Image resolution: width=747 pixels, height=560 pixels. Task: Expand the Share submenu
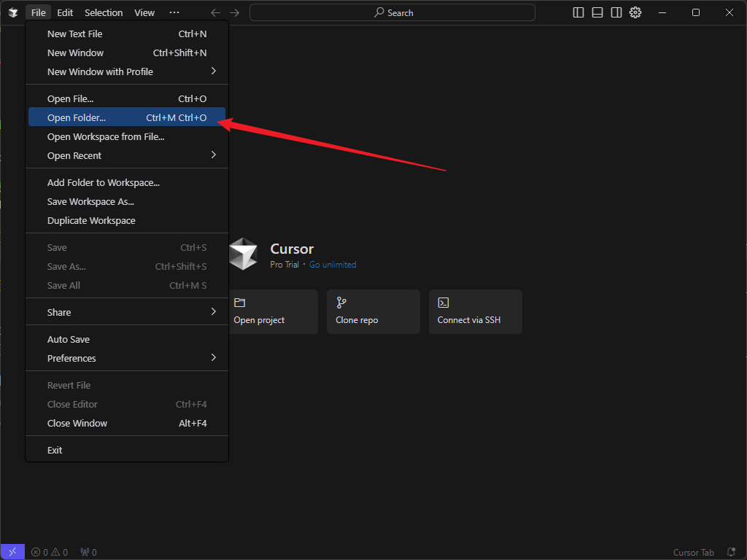(x=127, y=312)
